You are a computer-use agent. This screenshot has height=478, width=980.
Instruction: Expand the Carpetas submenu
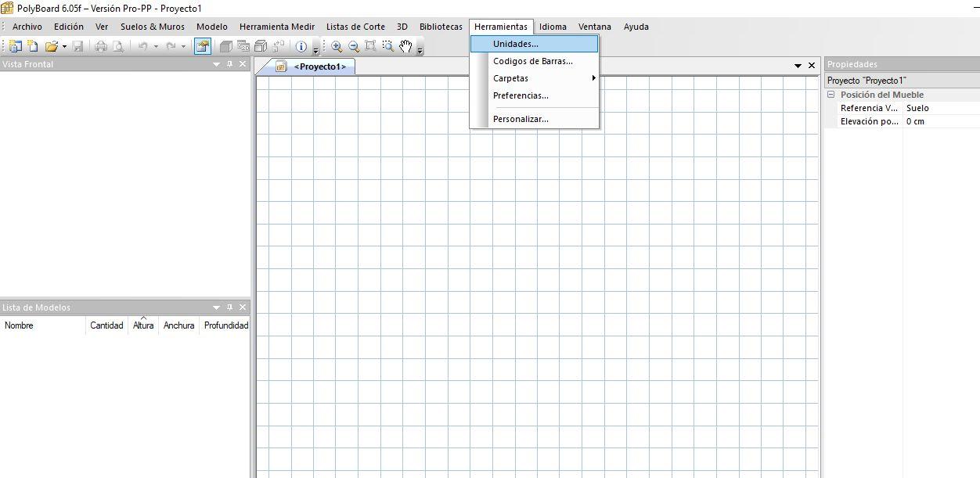535,78
